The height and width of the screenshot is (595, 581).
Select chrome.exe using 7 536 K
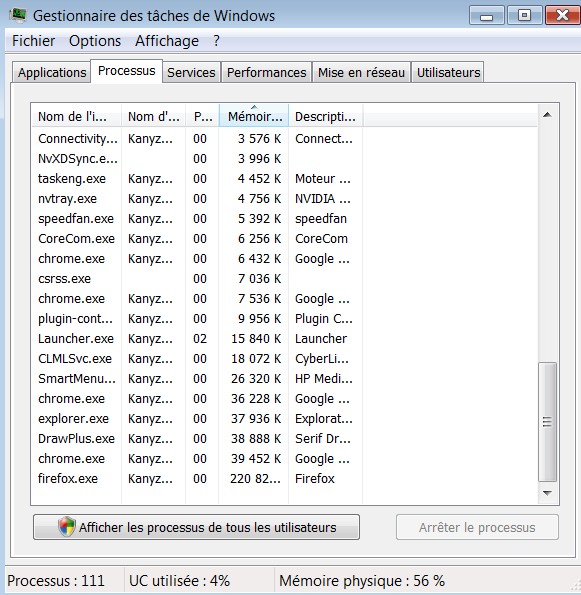197,299
